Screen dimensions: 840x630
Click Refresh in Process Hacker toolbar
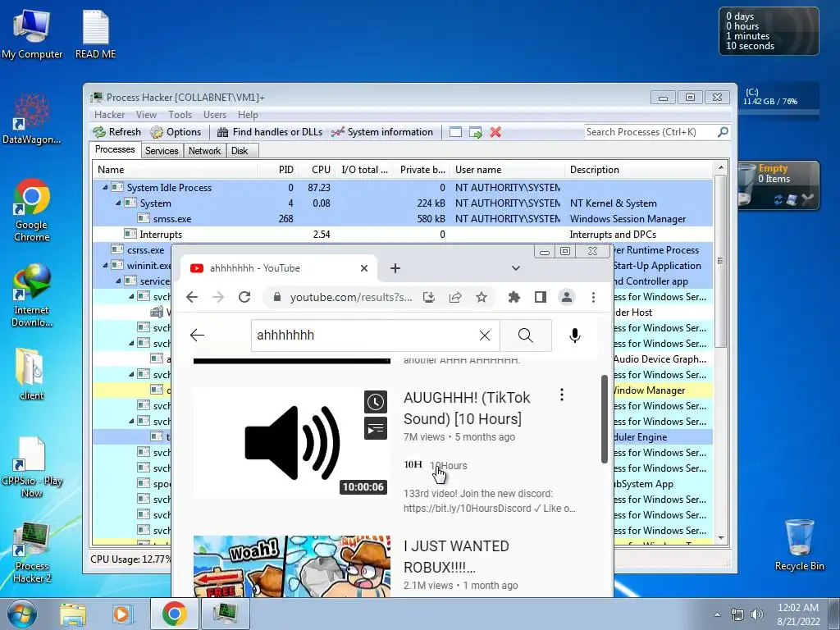point(117,132)
